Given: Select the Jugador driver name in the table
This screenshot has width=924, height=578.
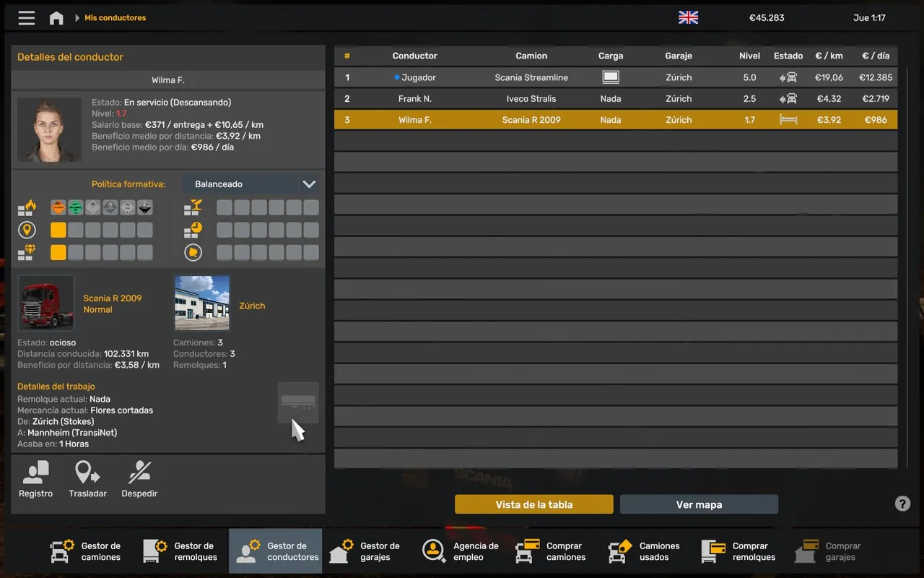Looking at the screenshot, I should [x=419, y=77].
